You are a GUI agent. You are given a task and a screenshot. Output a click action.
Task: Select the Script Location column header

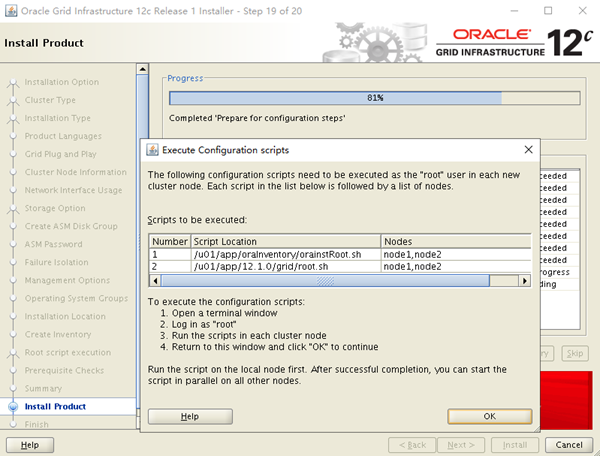click(285, 241)
